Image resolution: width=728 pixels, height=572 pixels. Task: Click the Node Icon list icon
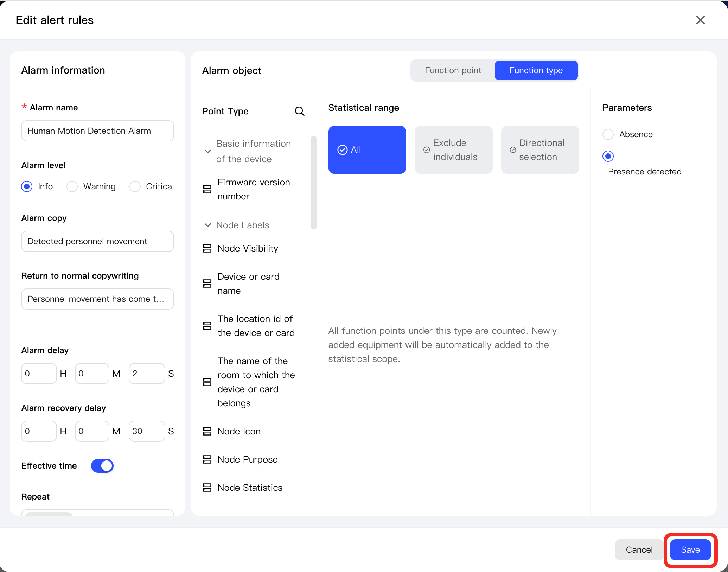coord(207,431)
